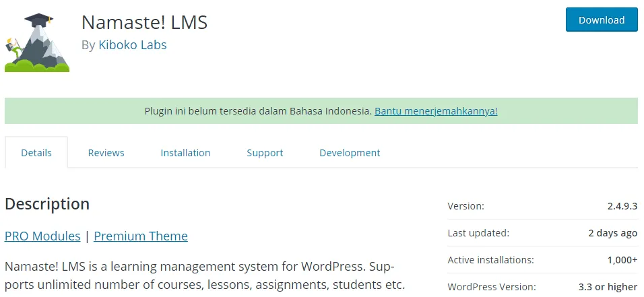Viewport: 644px width, 297px height.
Task: Click the '3.3 or higher' value
Action: click(608, 287)
